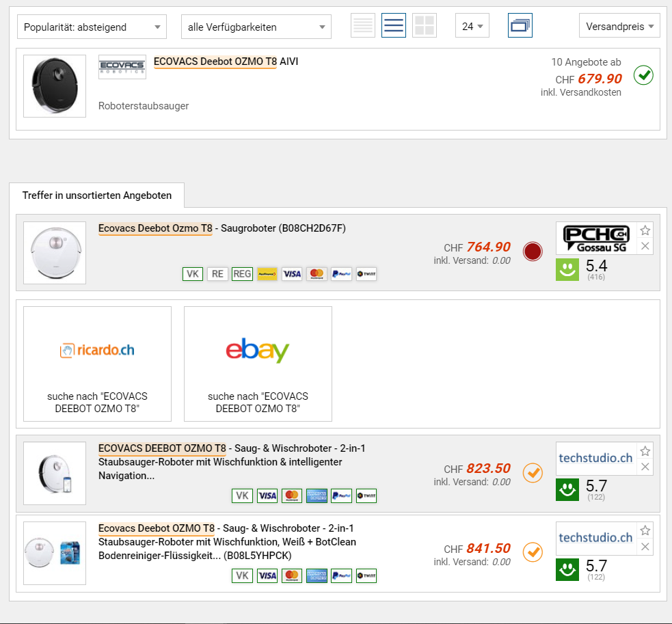Open the overlapping windows icon
The height and width of the screenshot is (624, 672).
pos(520,26)
